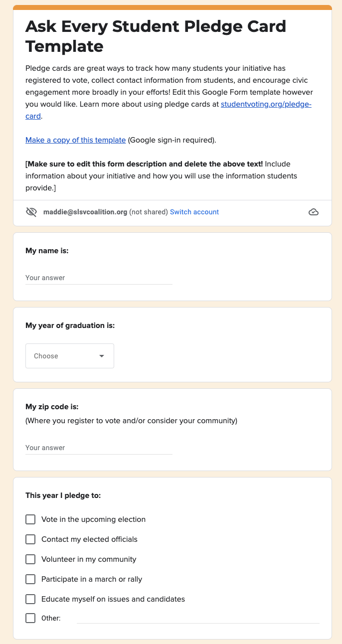
Task: Click the This year I pledge to heading
Action: pos(63,495)
